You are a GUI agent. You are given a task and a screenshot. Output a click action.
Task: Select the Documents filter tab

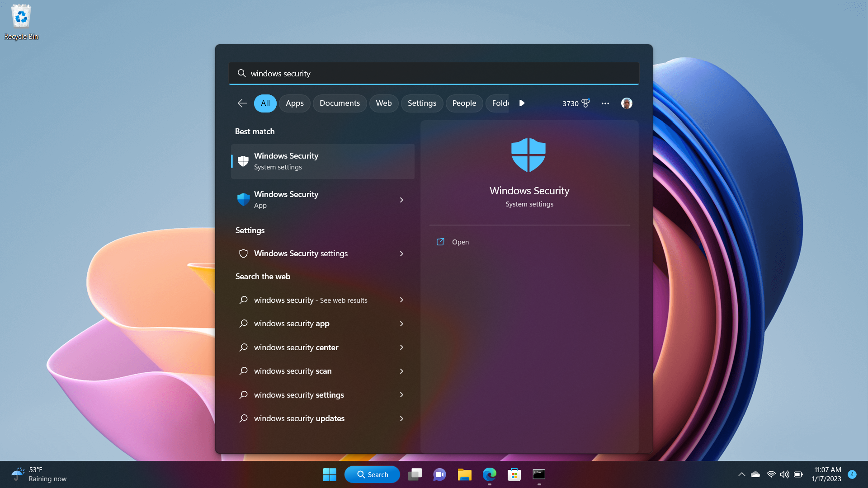(339, 103)
